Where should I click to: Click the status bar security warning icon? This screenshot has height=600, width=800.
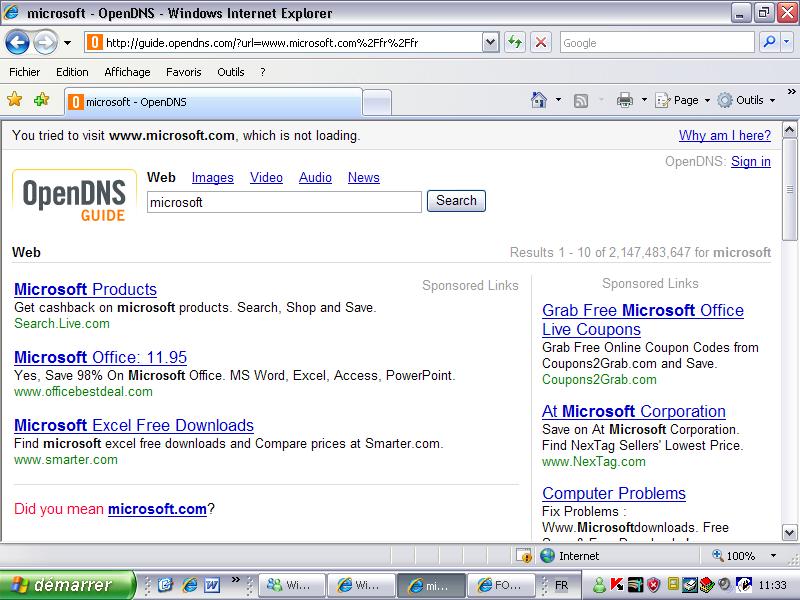pos(523,556)
